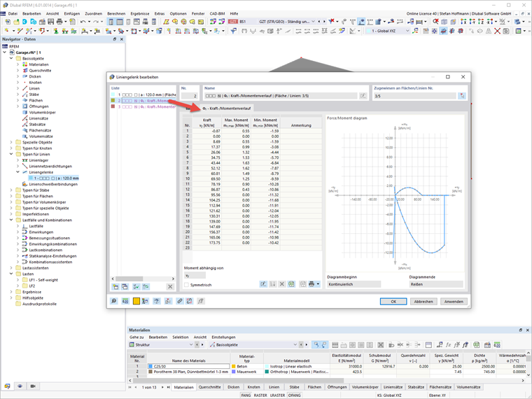The height and width of the screenshot is (399, 532).
Task: Open the load case GZT dropdown
Action: pyautogui.click(x=313, y=22)
